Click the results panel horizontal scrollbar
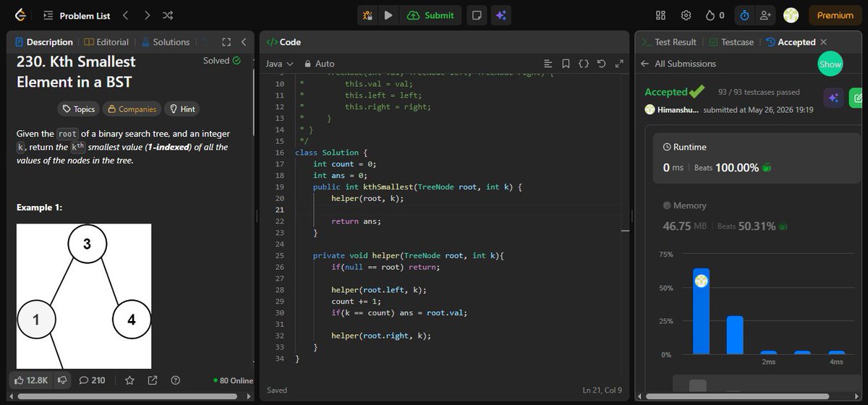The width and height of the screenshot is (868, 405). (738, 397)
